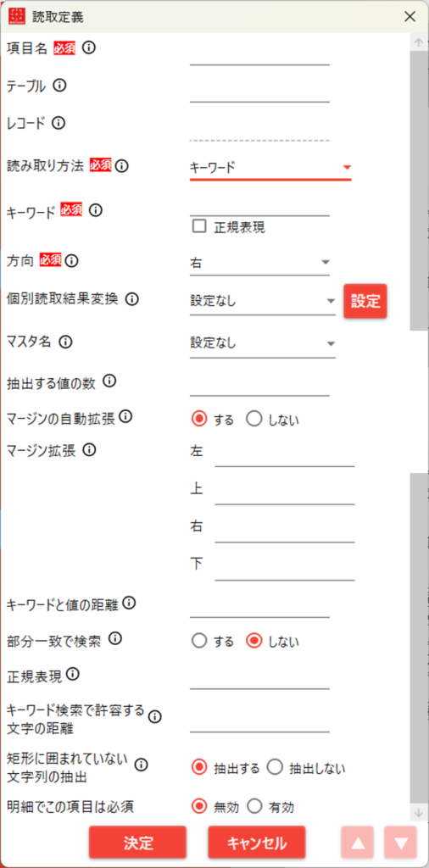Enable the 正規表現 checkbox under keyword
Screen dimensions: 429x868
click(x=198, y=225)
